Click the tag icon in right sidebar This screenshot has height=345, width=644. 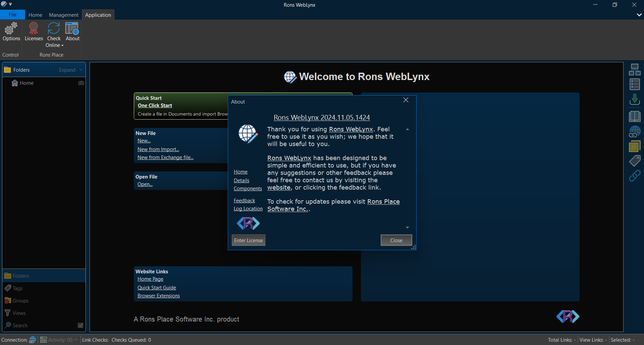(x=635, y=161)
